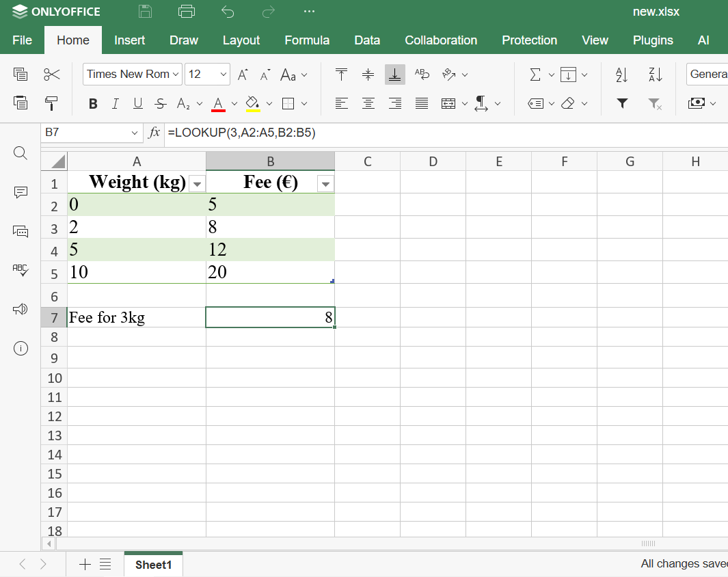Open the Search sidebar icon
Image resolution: width=728 pixels, height=577 pixels.
click(x=21, y=152)
